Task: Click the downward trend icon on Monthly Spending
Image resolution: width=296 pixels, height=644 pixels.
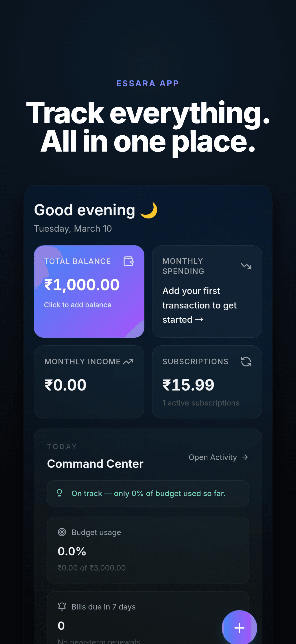Action: coord(246,266)
